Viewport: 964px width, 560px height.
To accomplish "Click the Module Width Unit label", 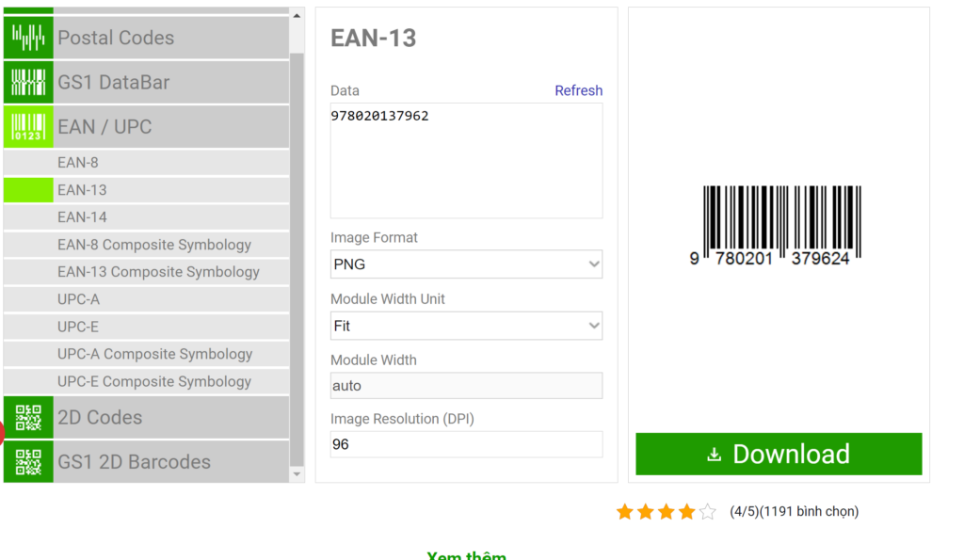I will (387, 298).
